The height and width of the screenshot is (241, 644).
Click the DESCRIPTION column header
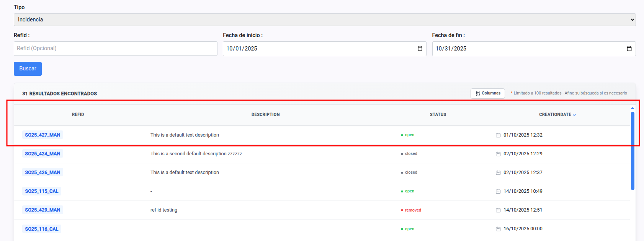(265, 114)
